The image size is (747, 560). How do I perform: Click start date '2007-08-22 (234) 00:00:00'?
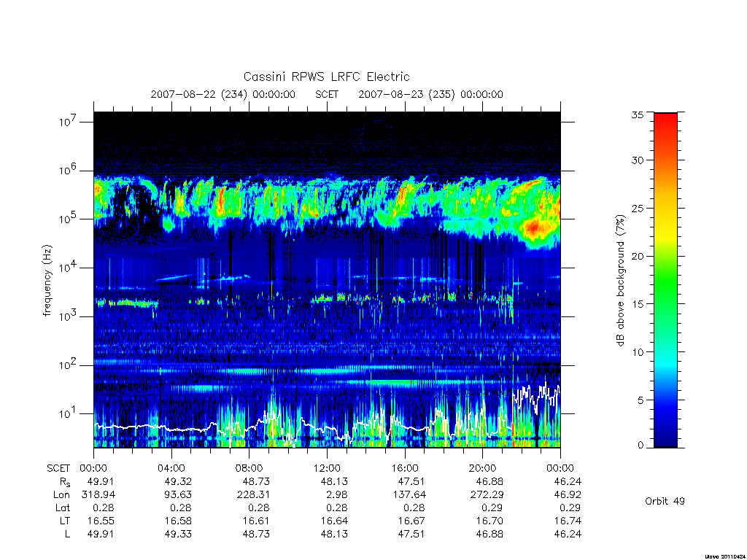223,94
